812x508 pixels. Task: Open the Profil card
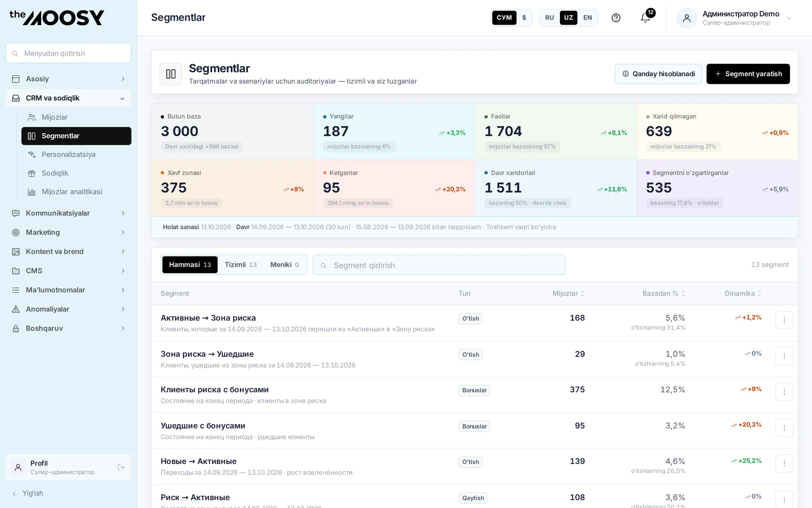(68, 467)
